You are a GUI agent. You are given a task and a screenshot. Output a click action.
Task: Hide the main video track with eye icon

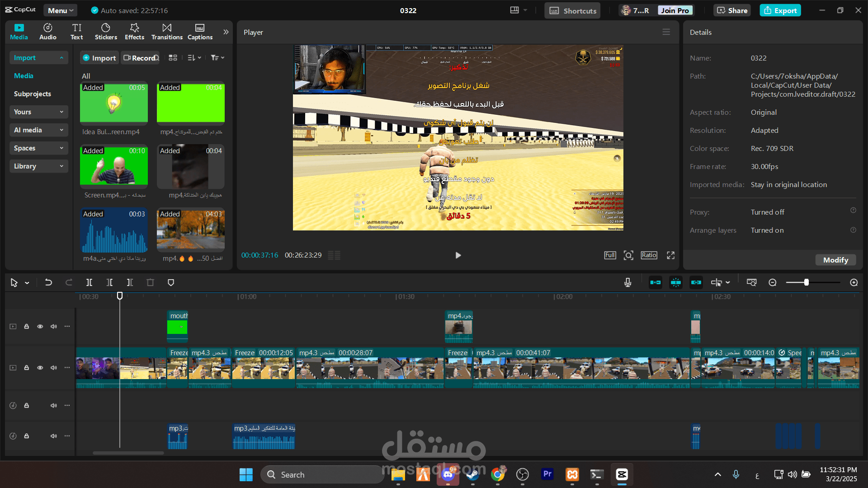[x=40, y=368]
